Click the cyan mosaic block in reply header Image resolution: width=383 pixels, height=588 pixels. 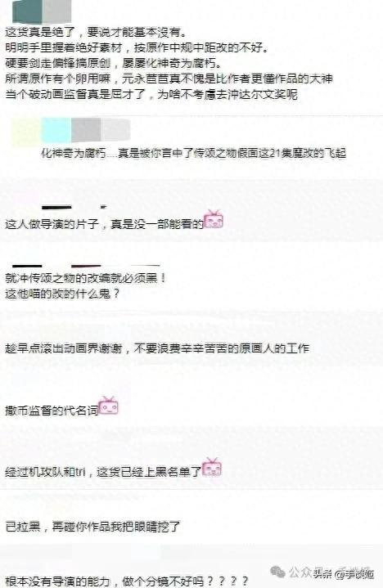click(56, 130)
